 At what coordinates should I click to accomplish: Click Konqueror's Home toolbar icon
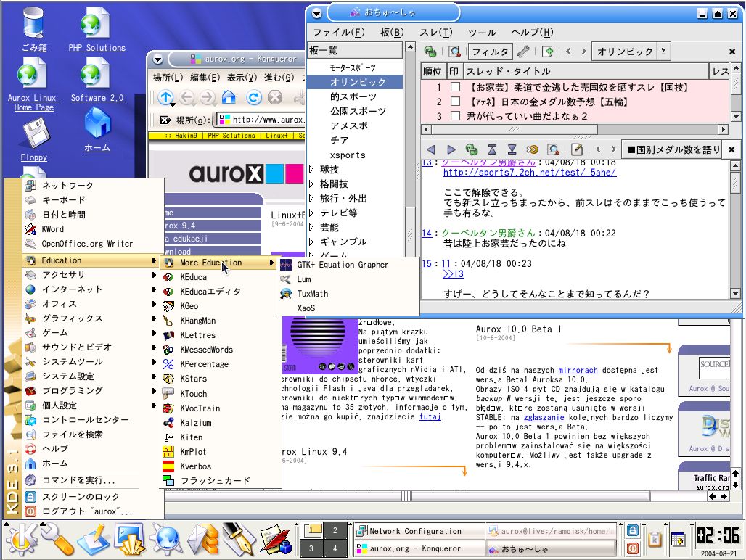[x=229, y=97]
